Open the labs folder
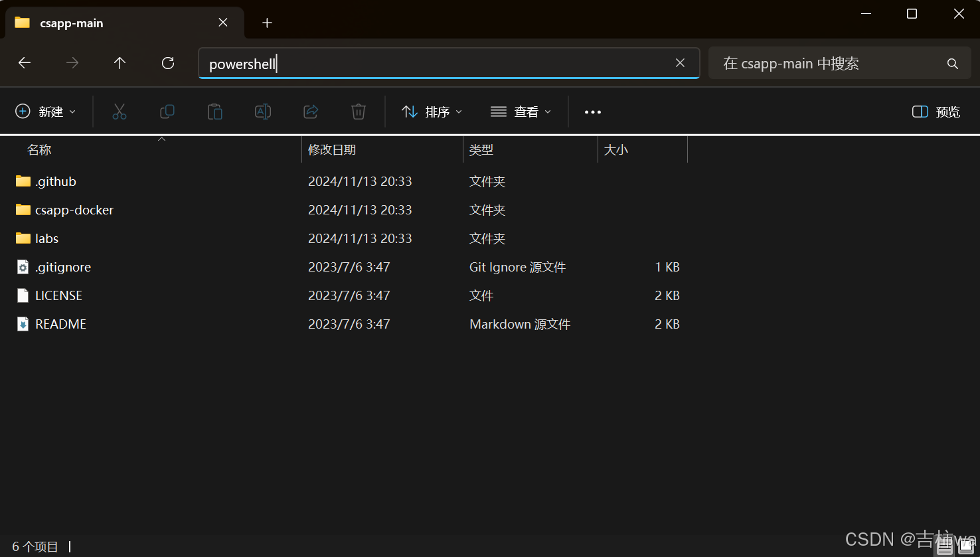The width and height of the screenshot is (980, 557). pyautogui.click(x=46, y=238)
